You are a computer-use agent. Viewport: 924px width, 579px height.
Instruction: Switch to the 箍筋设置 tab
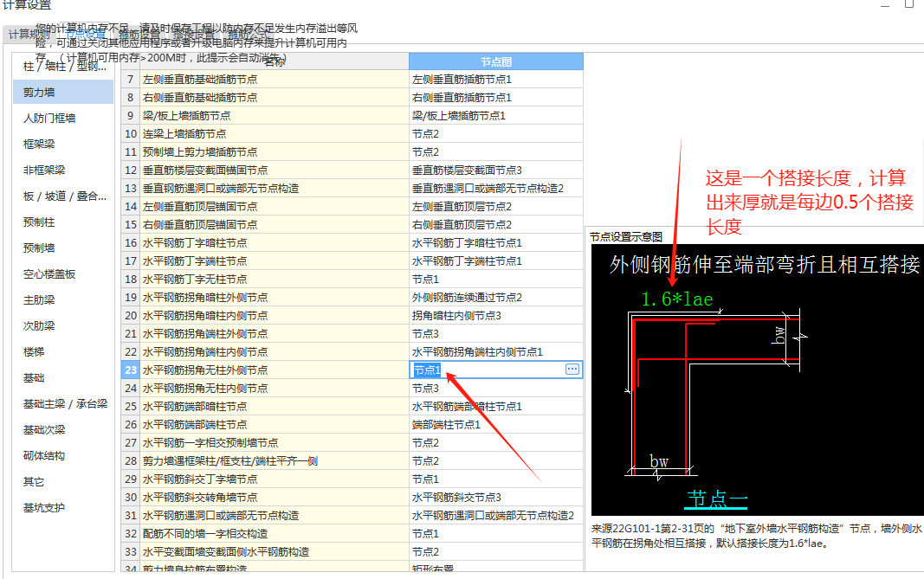point(139,34)
